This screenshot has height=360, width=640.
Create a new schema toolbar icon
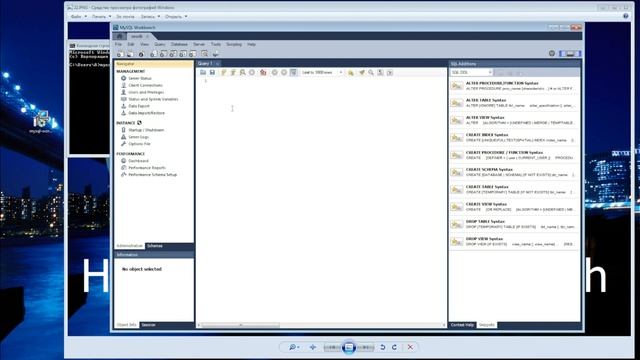point(153,54)
